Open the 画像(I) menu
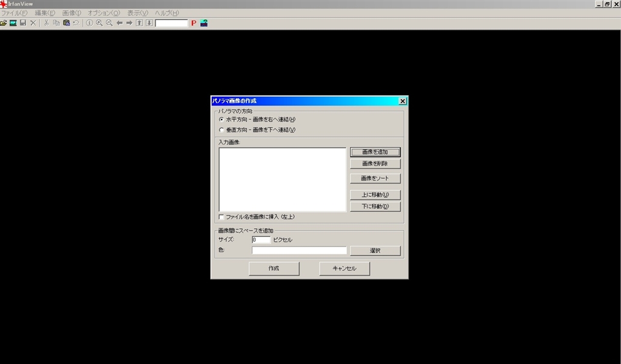 [x=72, y=13]
